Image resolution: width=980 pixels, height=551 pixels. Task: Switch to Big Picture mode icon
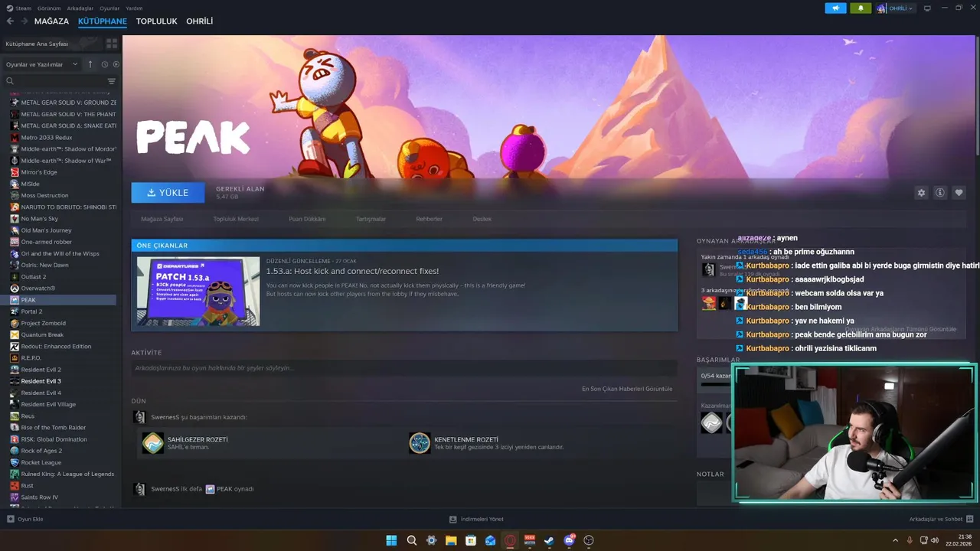pyautogui.click(x=927, y=8)
